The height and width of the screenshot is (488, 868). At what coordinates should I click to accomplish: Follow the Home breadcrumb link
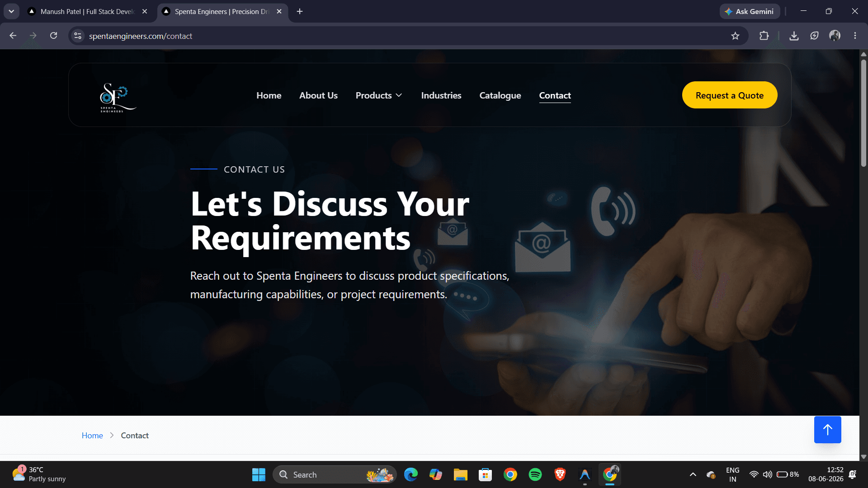tap(92, 436)
